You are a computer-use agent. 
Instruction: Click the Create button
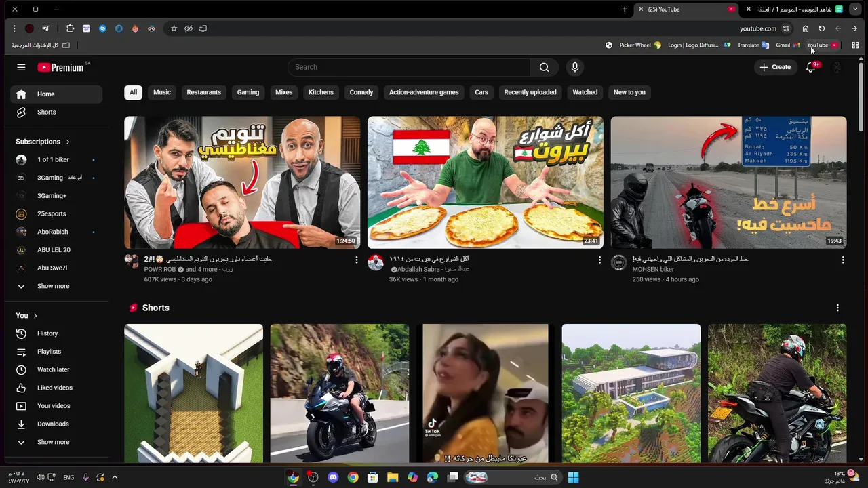[775, 67]
